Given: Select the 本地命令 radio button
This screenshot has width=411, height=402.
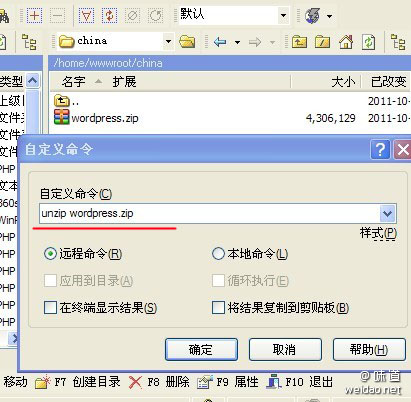Looking at the screenshot, I should [x=218, y=254].
